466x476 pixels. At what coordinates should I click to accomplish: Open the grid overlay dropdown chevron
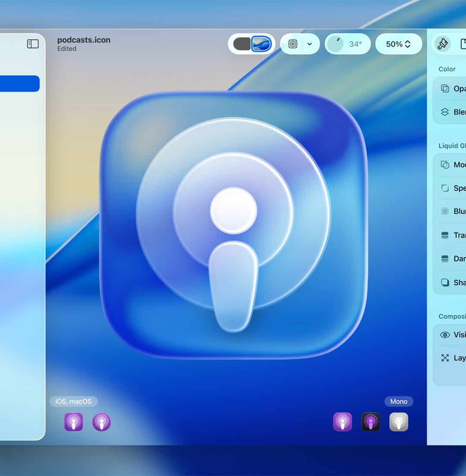pos(309,44)
